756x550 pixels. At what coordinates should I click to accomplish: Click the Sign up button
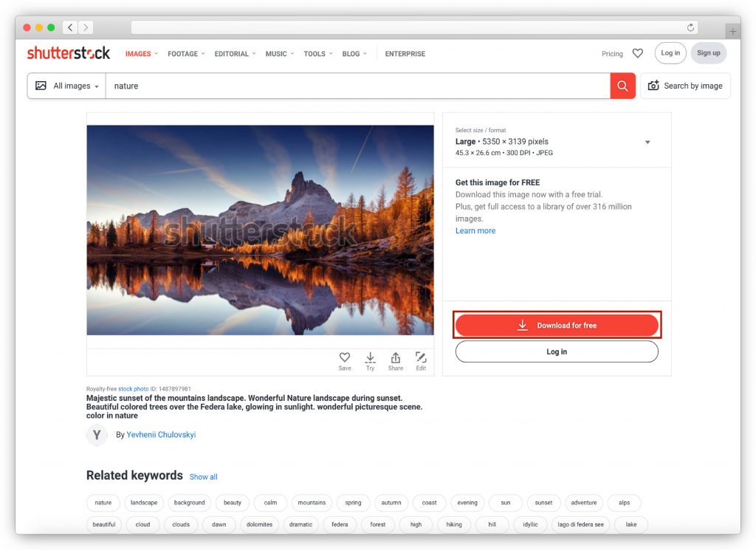click(708, 53)
